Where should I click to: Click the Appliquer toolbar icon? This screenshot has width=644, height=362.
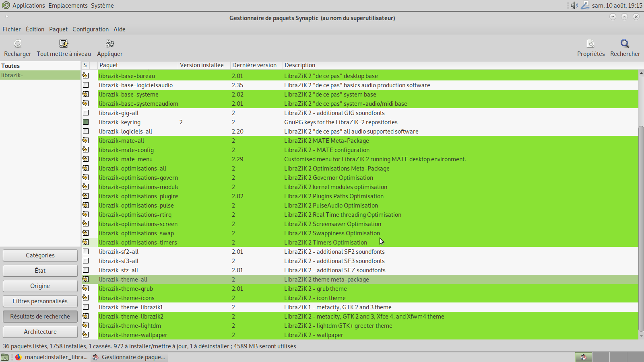point(110,43)
